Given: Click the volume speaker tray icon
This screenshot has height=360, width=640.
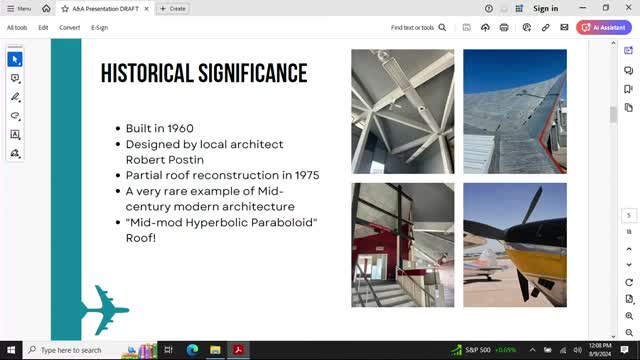Looking at the screenshot, I should point(578,350).
